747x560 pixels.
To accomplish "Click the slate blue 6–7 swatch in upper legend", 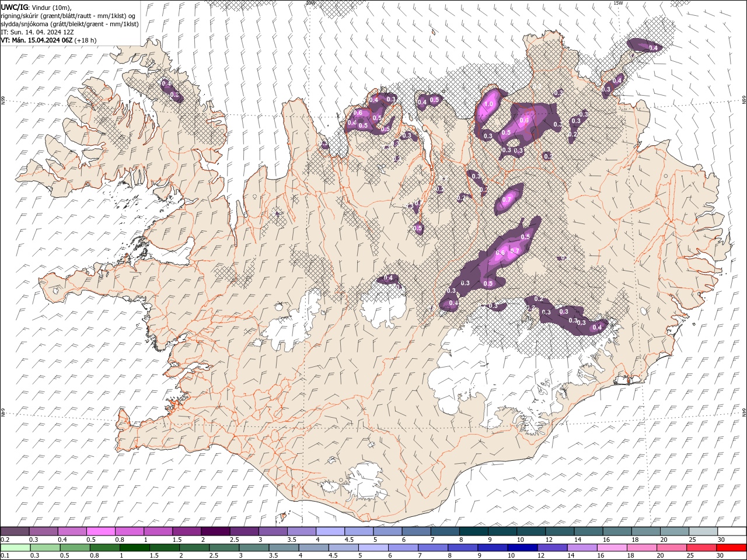I will coord(416,531).
